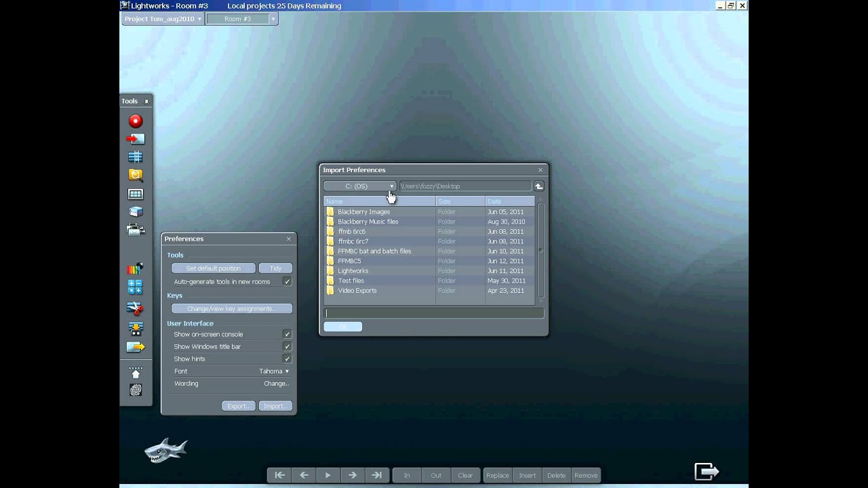This screenshot has height=488, width=868.
Task: Click the white up-arrow tool icon
Action: pyautogui.click(x=136, y=373)
